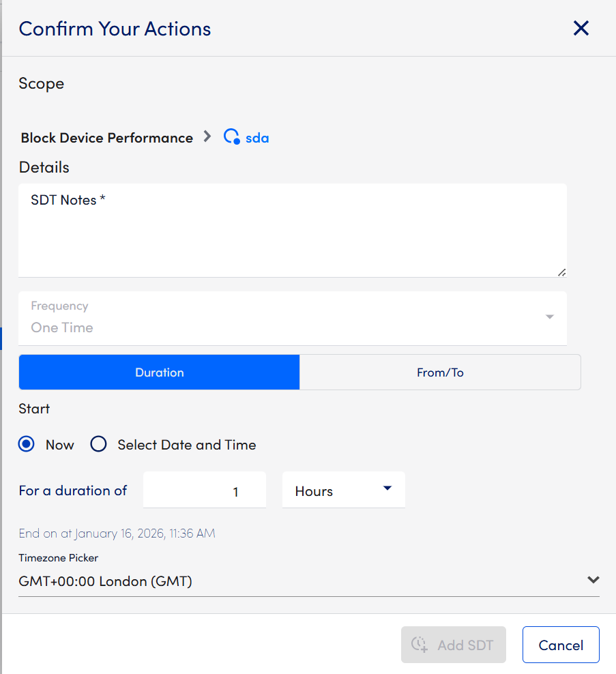The image size is (616, 674).
Task: Close the Confirm Your Actions dialog
Action: point(581,28)
